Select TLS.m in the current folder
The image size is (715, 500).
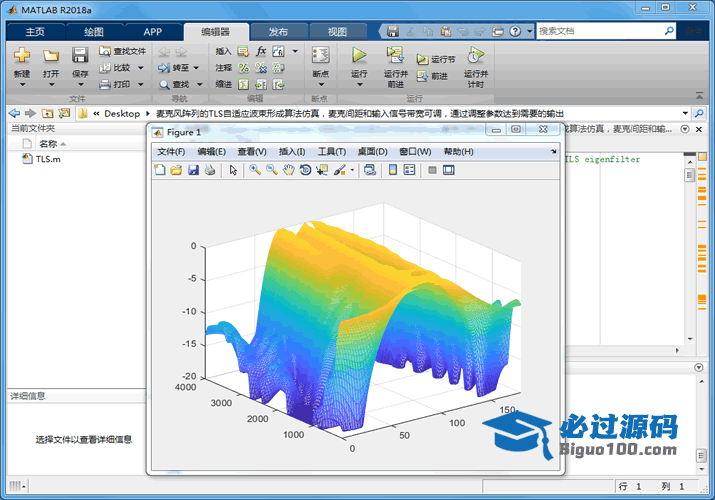pyautogui.click(x=46, y=159)
